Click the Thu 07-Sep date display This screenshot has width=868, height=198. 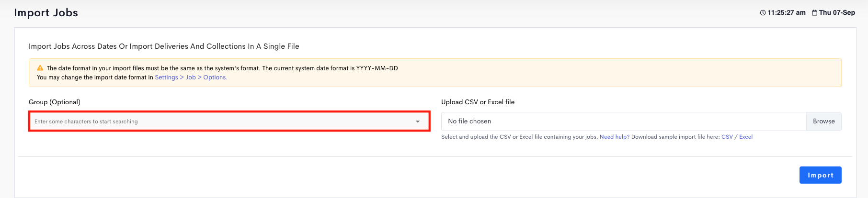coord(837,13)
